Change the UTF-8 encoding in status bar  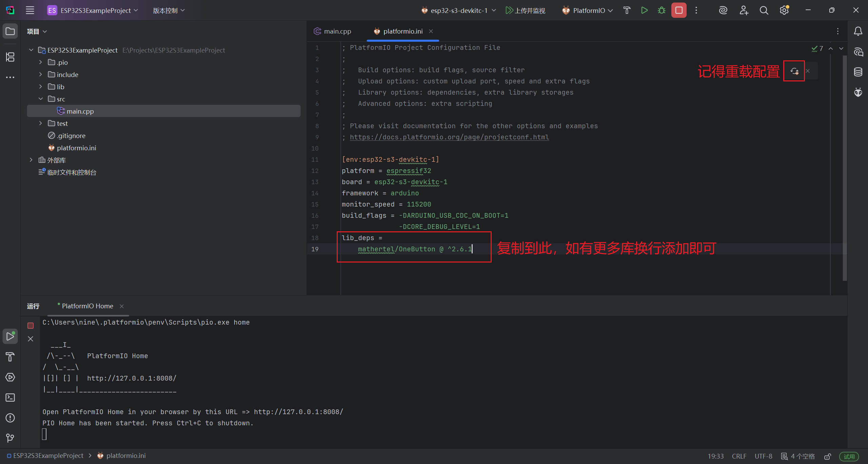[763, 456]
